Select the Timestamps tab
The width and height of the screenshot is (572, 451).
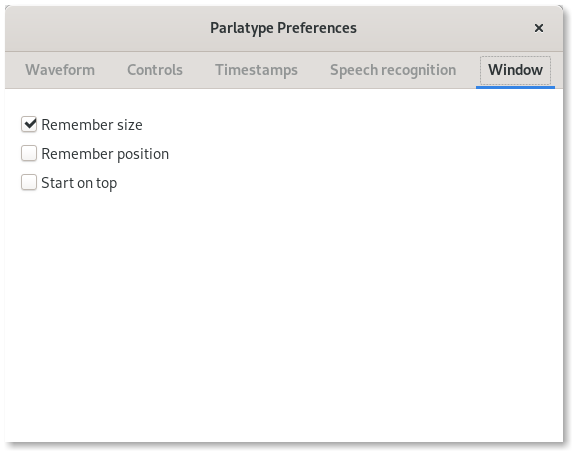[256, 70]
